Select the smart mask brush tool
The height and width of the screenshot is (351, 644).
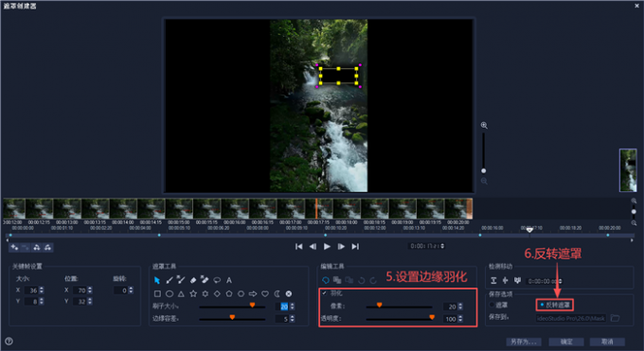coord(181,280)
